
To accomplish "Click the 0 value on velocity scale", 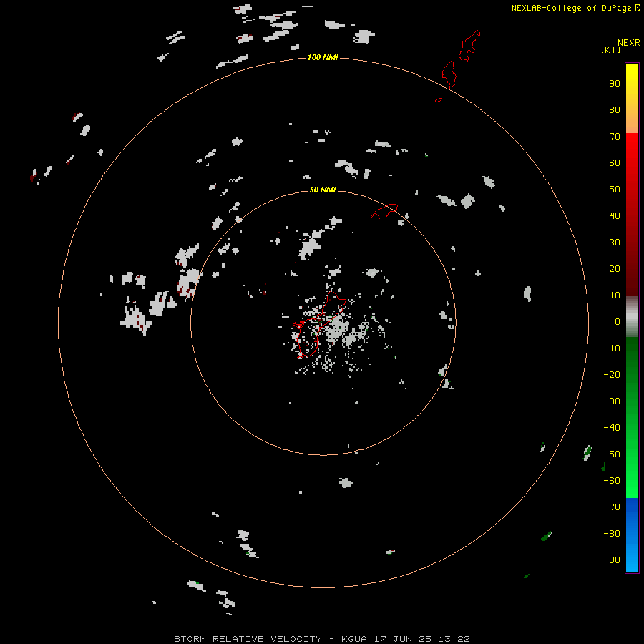I will [618, 321].
